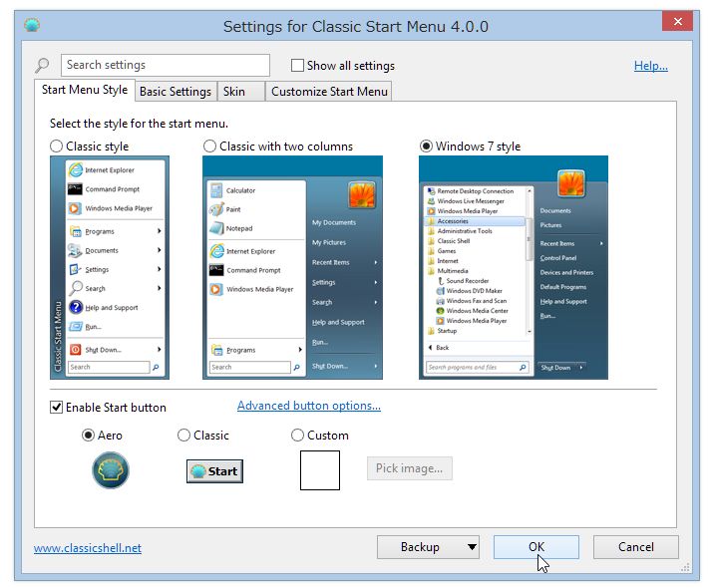The height and width of the screenshot is (588, 711).
Task: Click the Classic with two columns preview
Action: [292, 267]
